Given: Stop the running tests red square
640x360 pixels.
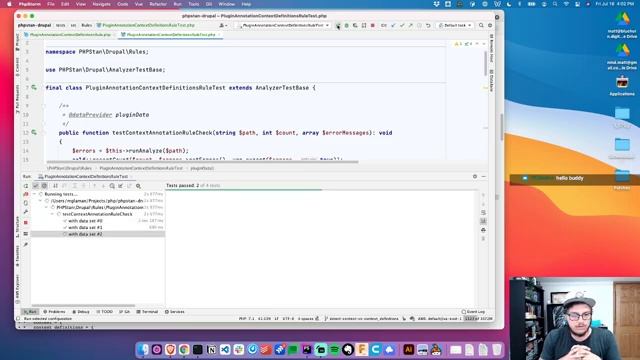Looking at the screenshot, I should 26,223.
